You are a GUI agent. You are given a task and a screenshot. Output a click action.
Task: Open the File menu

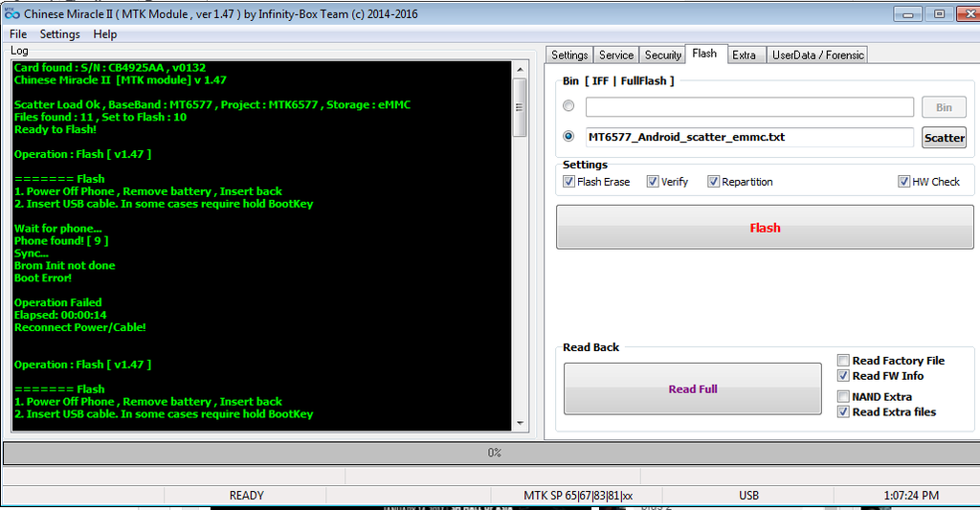pyautogui.click(x=18, y=34)
